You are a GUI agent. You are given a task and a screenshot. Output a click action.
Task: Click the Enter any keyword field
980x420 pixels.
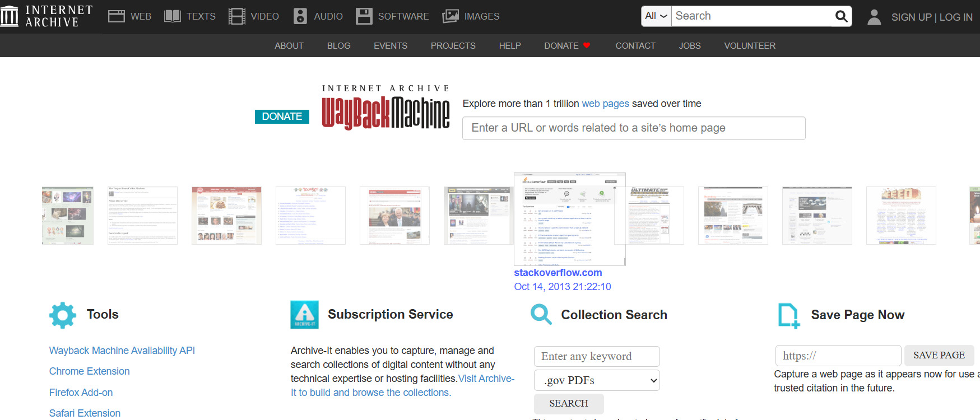pyautogui.click(x=597, y=356)
